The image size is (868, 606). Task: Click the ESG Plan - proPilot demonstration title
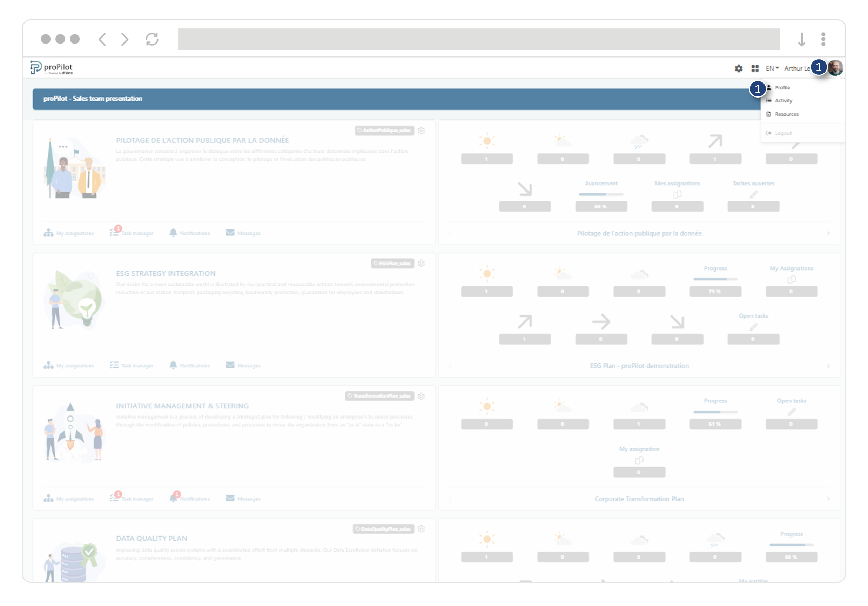[639, 366]
